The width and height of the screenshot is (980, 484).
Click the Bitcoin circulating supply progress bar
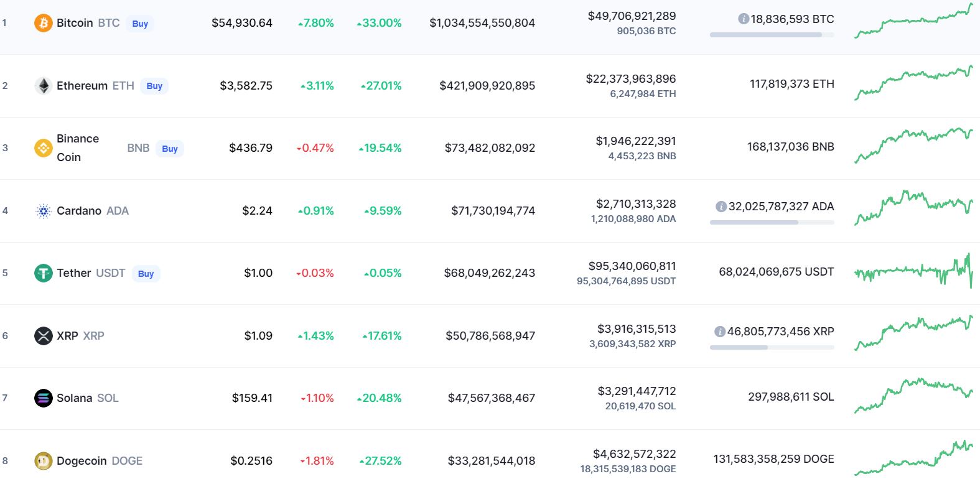[772, 35]
